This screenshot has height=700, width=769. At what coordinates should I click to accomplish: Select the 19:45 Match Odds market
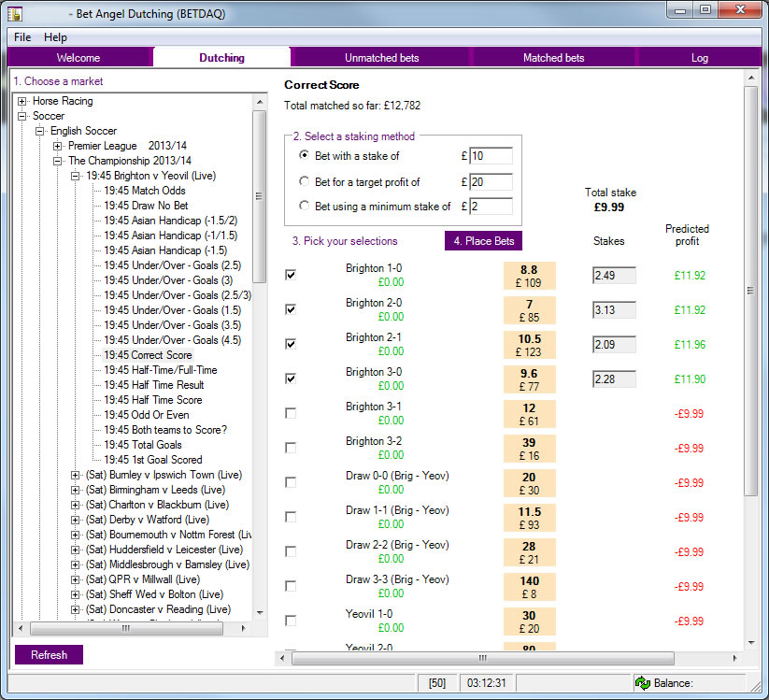pyautogui.click(x=144, y=191)
